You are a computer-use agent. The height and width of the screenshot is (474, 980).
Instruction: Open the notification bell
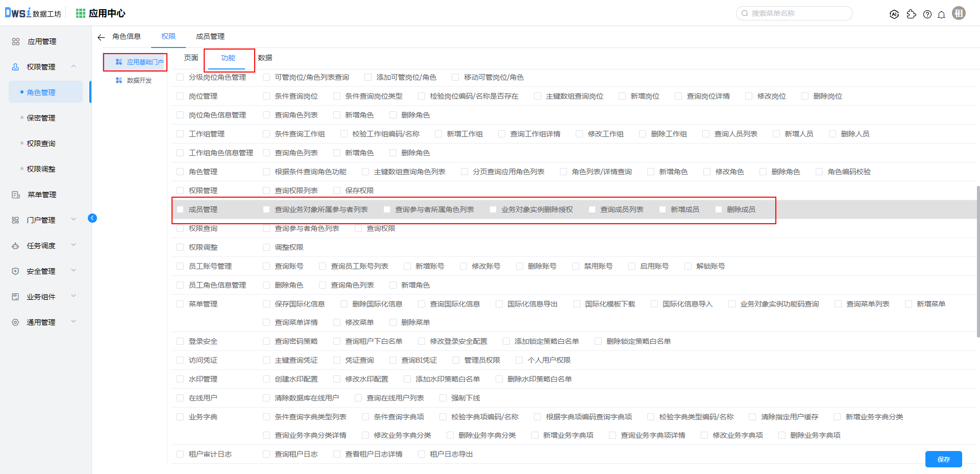(x=941, y=14)
